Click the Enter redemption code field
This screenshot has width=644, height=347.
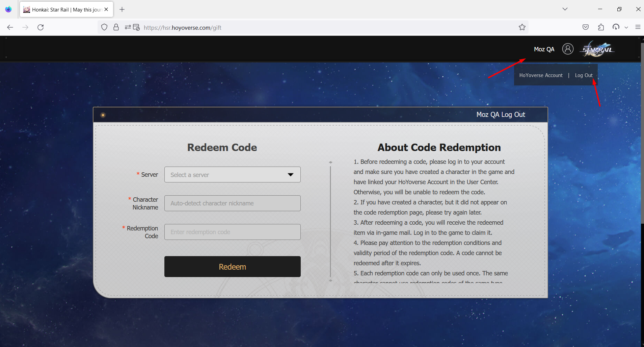pos(232,232)
